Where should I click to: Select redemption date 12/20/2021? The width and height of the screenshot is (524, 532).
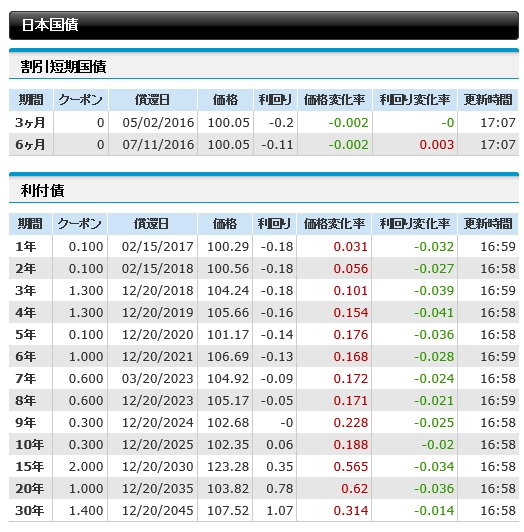pos(157,356)
